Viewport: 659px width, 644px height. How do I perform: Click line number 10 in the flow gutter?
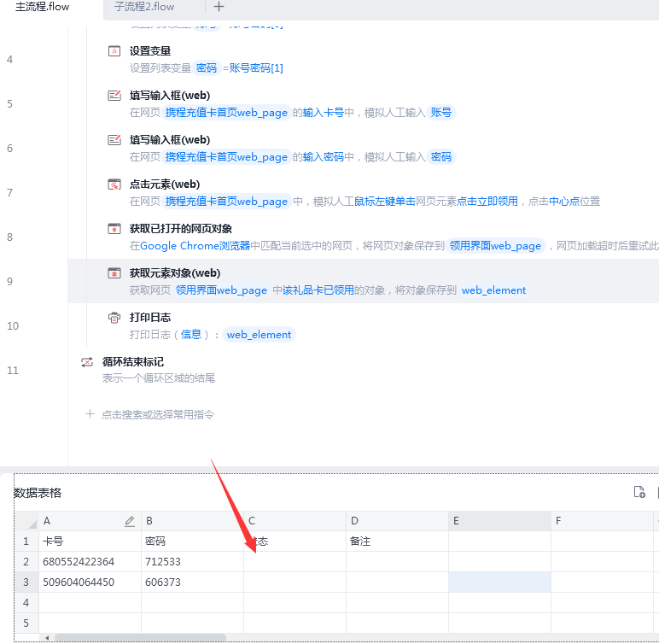(x=13, y=326)
